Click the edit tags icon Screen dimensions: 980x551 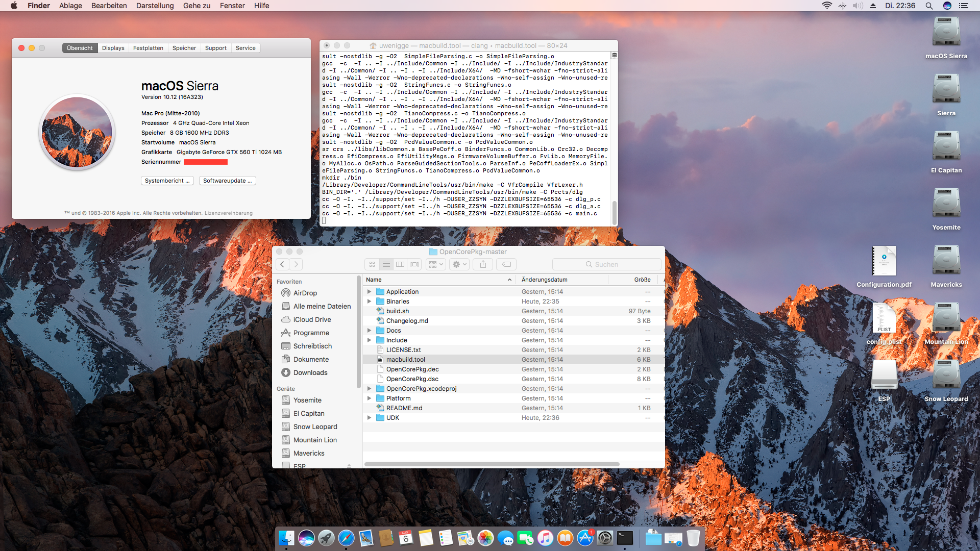[506, 264]
